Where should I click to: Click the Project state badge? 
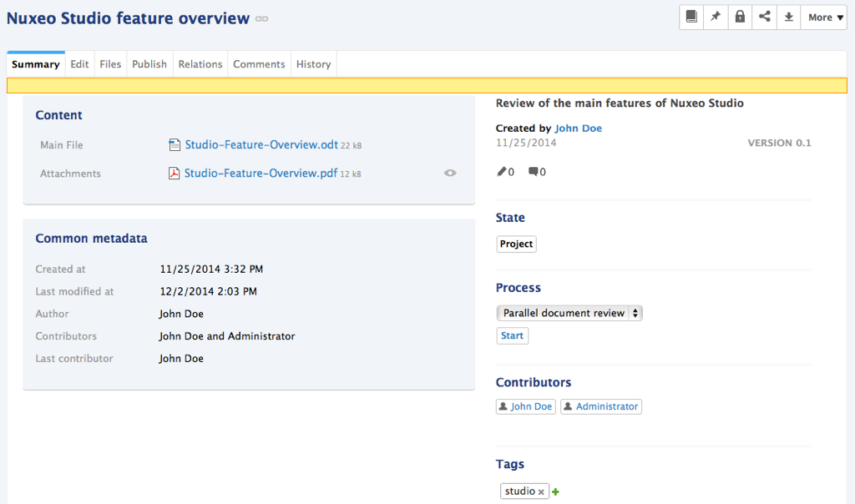coord(516,244)
